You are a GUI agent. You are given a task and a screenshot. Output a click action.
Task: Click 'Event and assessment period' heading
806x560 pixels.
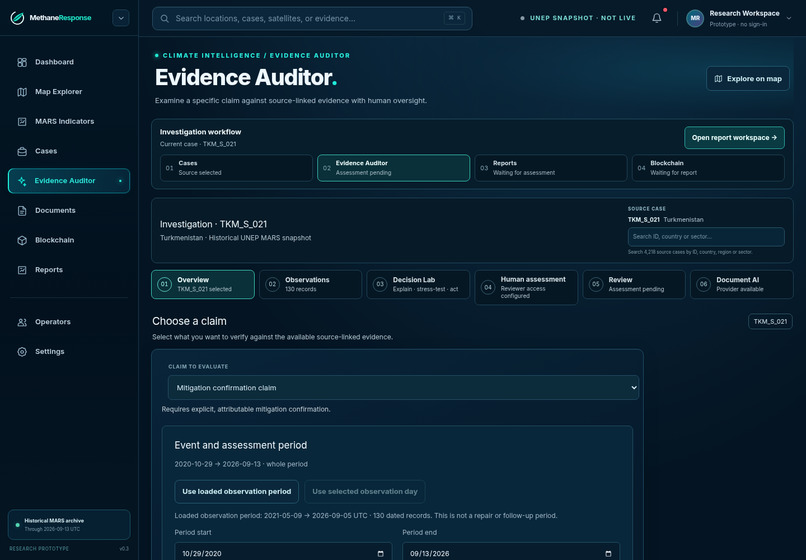coord(241,445)
